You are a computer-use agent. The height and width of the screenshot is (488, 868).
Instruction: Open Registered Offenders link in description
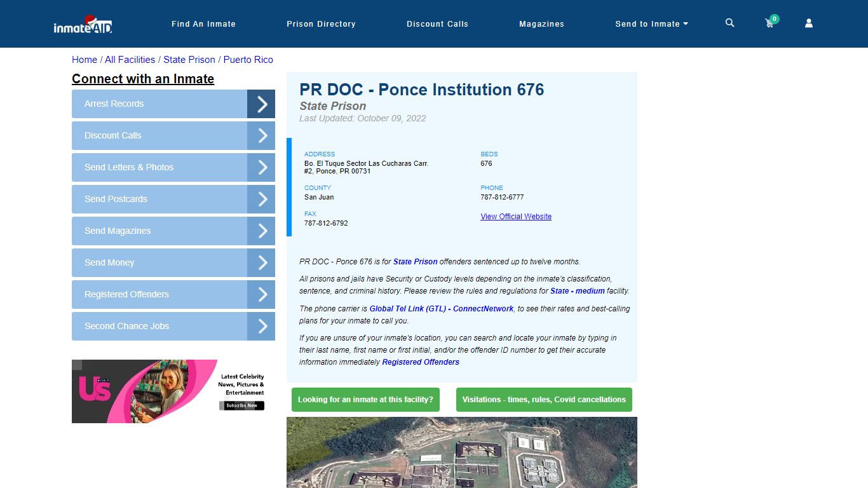421,362
